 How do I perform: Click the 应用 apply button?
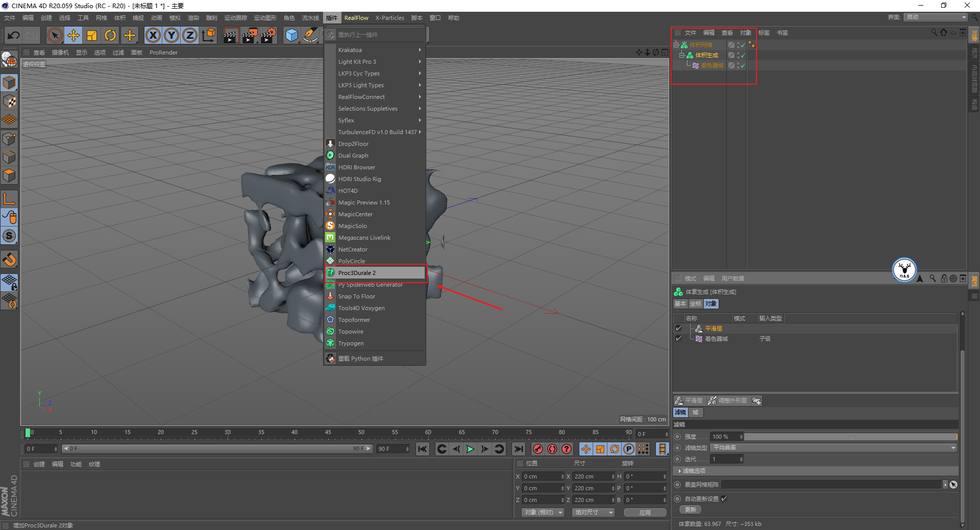(x=645, y=512)
